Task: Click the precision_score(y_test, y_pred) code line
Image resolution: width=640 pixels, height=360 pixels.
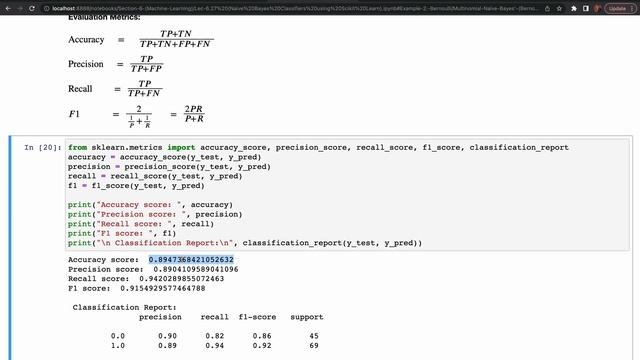Action: tap(169, 167)
